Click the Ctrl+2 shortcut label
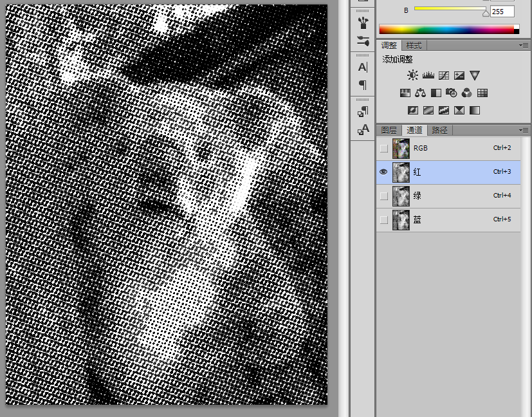This screenshot has width=532, height=417. pos(502,147)
